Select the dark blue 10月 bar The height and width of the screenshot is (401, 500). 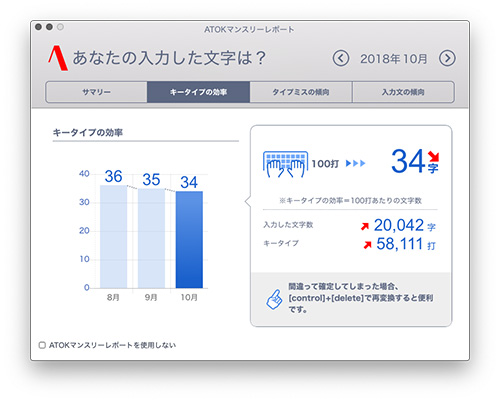pos(189,240)
